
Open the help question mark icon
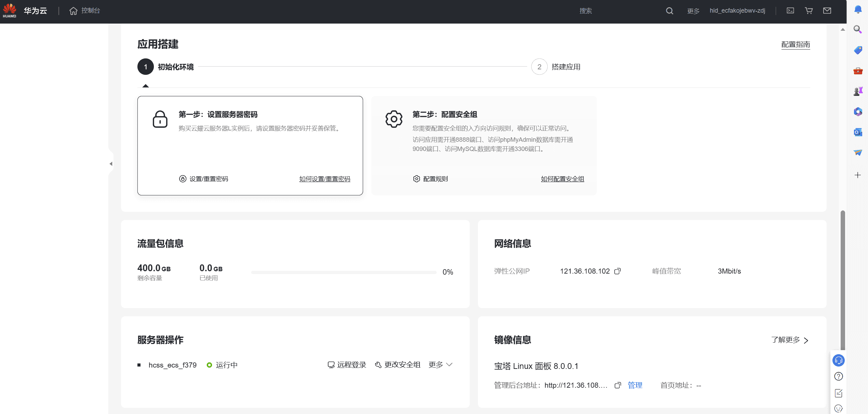coord(839,376)
